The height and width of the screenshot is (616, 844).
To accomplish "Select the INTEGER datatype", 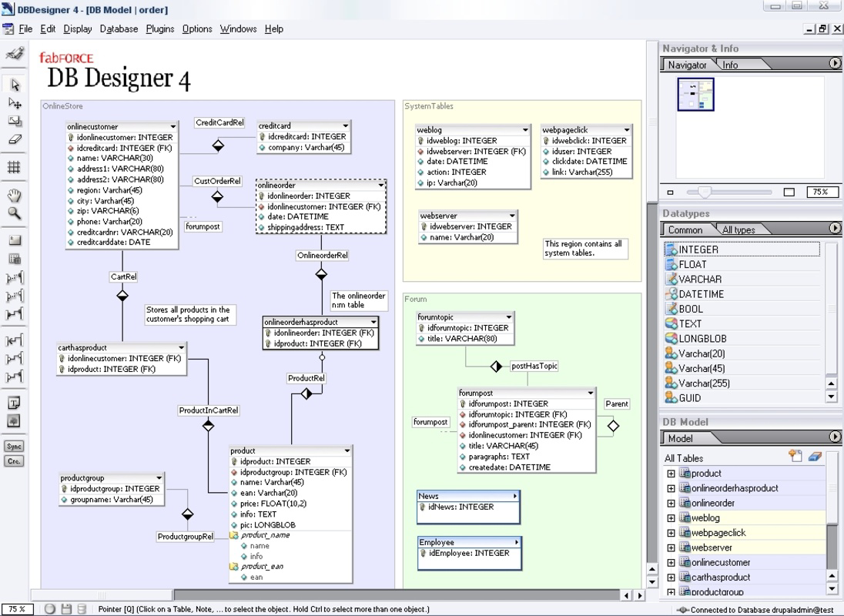I will [x=742, y=249].
